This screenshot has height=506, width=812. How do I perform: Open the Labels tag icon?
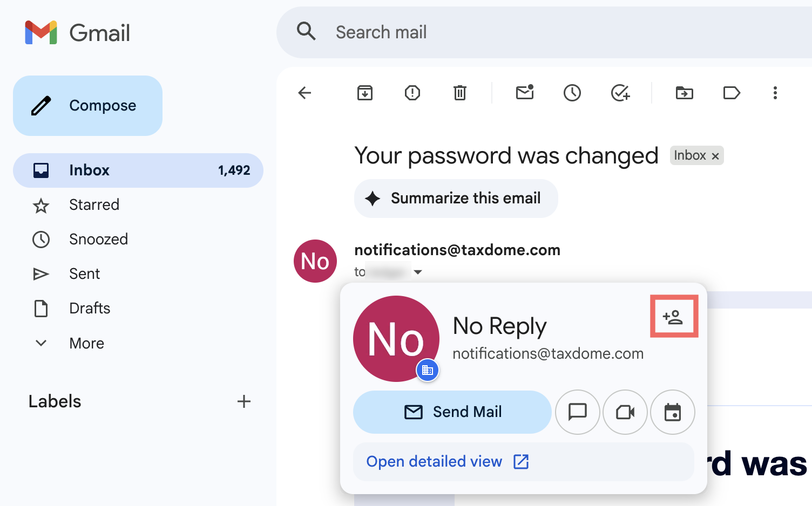click(x=732, y=93)
